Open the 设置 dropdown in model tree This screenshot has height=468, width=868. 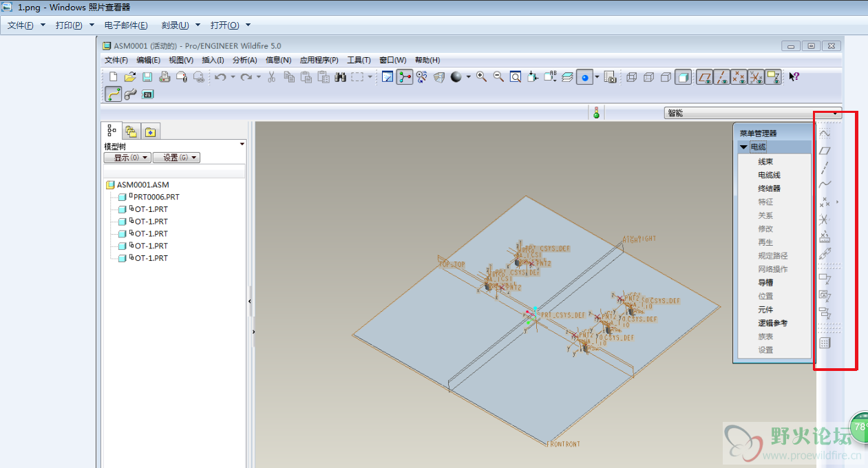click(176, 158)
